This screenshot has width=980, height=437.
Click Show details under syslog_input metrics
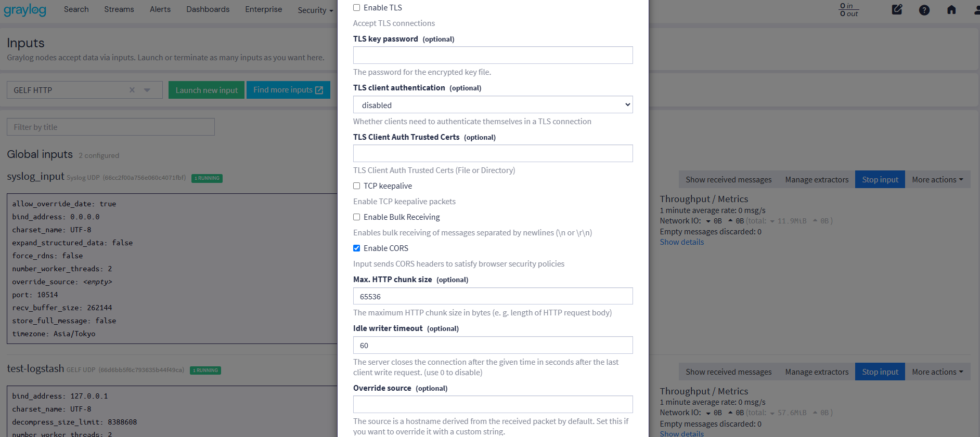click(681, 242)
